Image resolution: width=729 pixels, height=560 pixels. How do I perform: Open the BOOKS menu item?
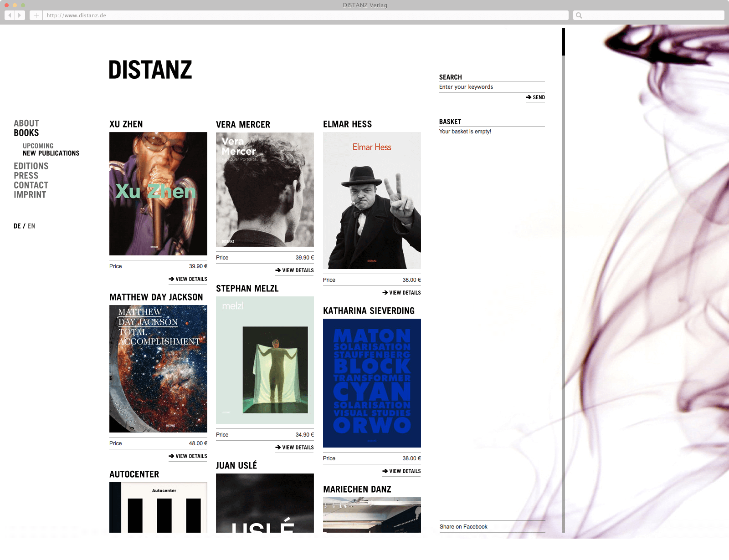26,132
